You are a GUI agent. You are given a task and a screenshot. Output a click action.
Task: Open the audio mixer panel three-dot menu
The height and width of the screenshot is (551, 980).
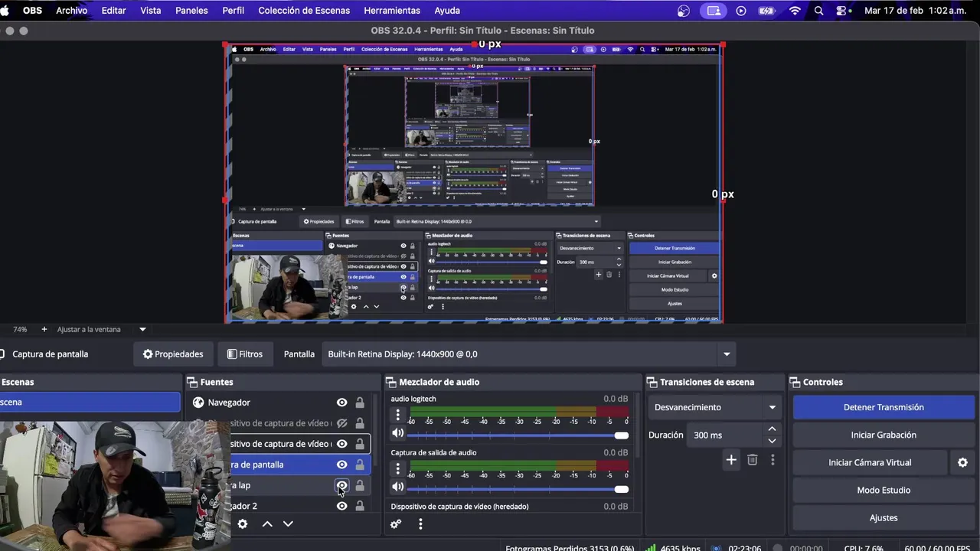click(x=420, y=524)
